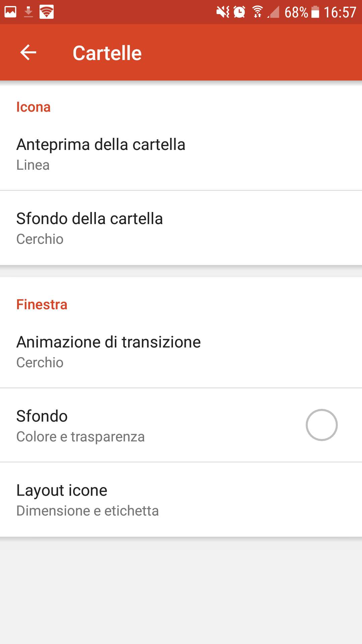Tap the Finestra section header
Screen dimensions: 362x644
pyautogui.click(x=42, y=305)
